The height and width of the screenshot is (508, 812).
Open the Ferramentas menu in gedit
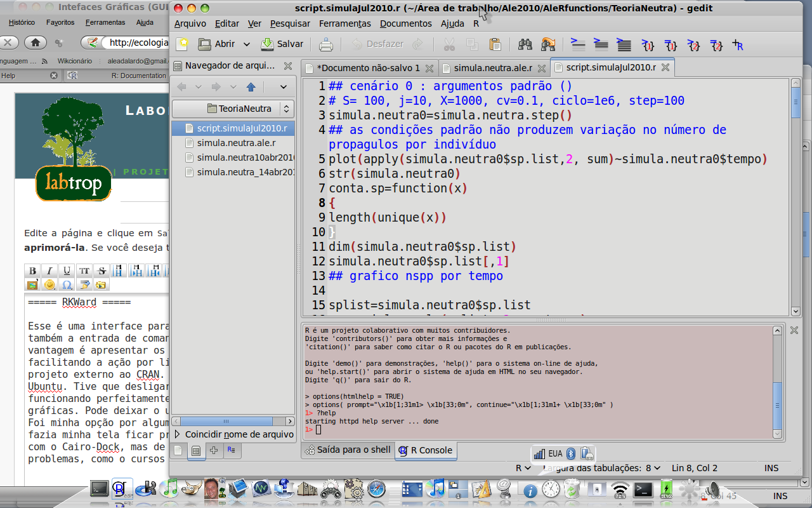[x=344, y=23]
